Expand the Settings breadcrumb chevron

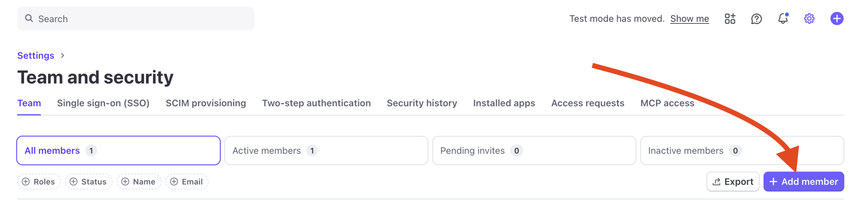tap(62, 55)
